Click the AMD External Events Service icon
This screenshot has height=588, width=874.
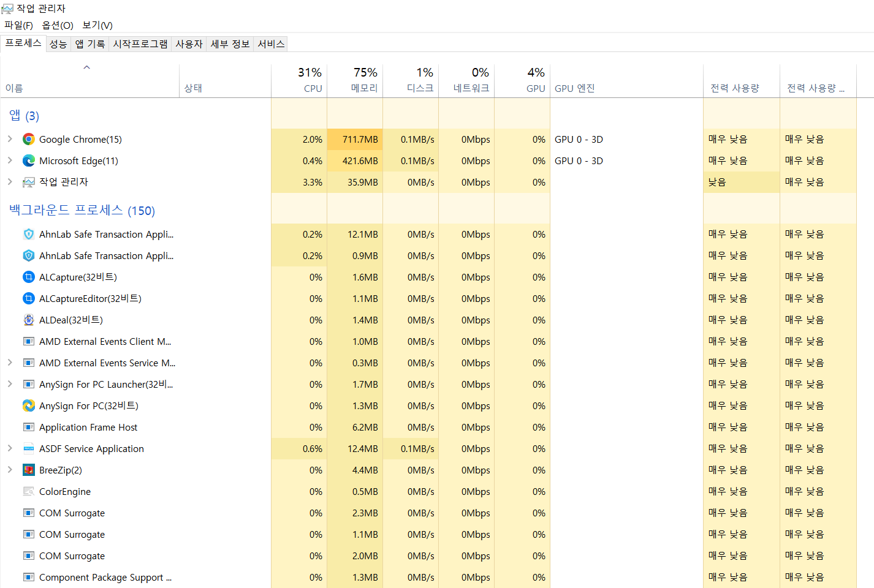click(29, 363)
